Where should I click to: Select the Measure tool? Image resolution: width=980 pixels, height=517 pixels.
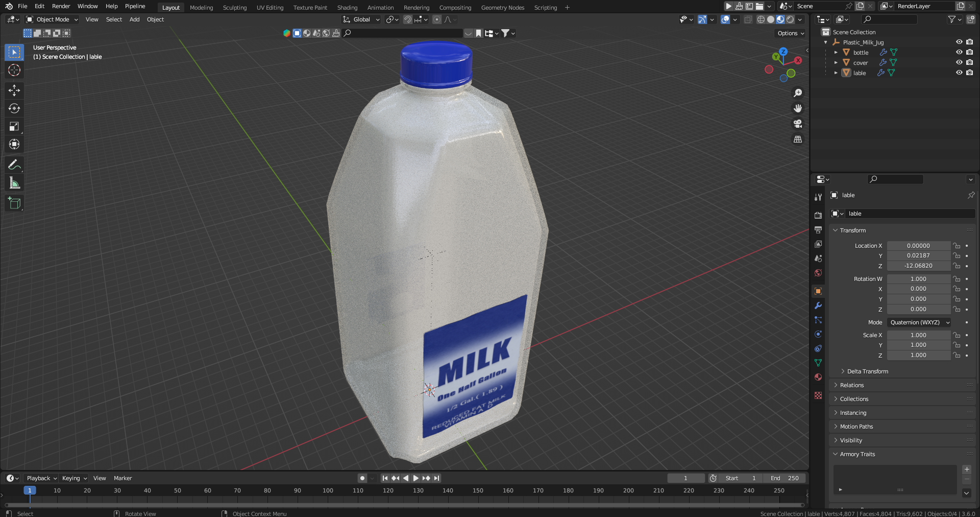[x=14, y=183]
